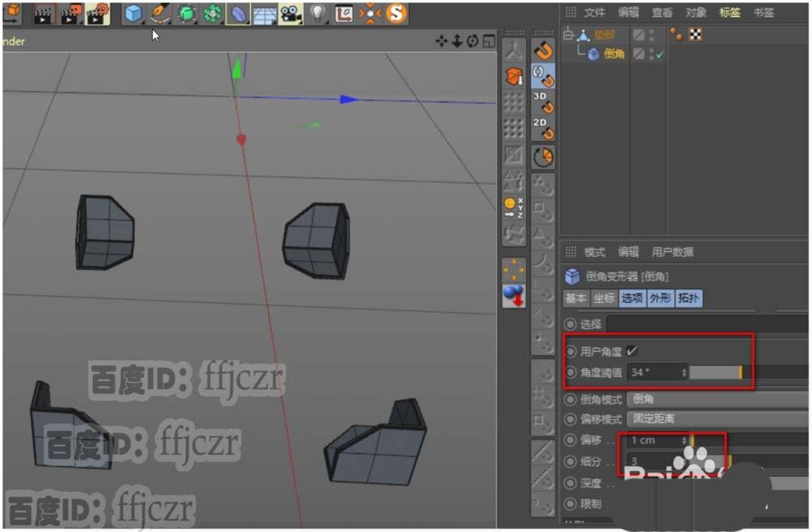Expand the 选择 section in attributes

coord(571,324)
